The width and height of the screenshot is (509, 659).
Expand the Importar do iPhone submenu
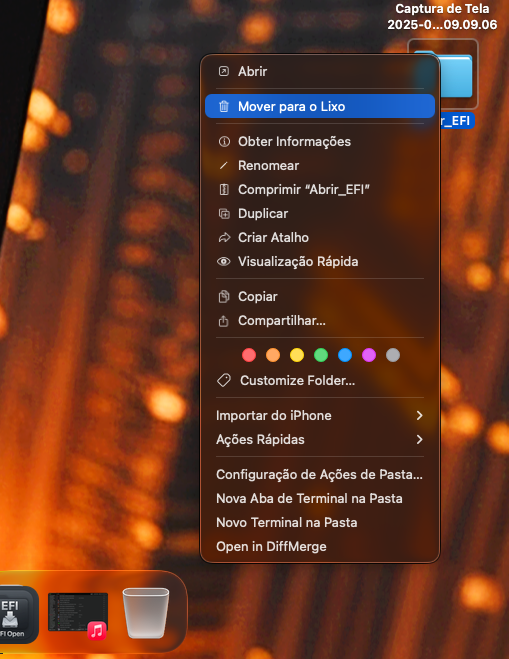pos(319,416)
